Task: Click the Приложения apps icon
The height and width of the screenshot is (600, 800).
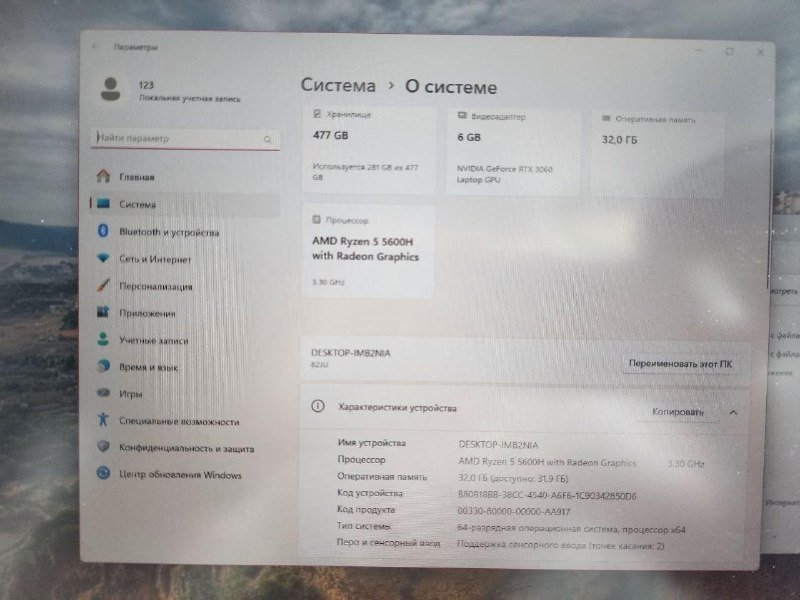Action: pos(103,311)
